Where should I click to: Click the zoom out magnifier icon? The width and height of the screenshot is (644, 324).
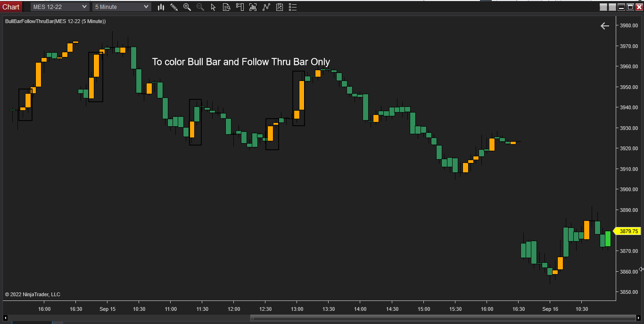coord(200,7)
